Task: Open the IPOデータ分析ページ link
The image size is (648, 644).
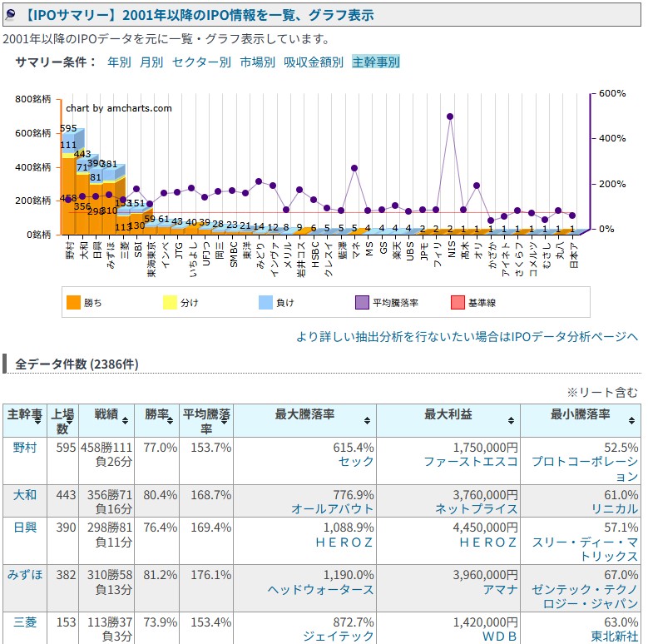Action: [x=467, y=336]
